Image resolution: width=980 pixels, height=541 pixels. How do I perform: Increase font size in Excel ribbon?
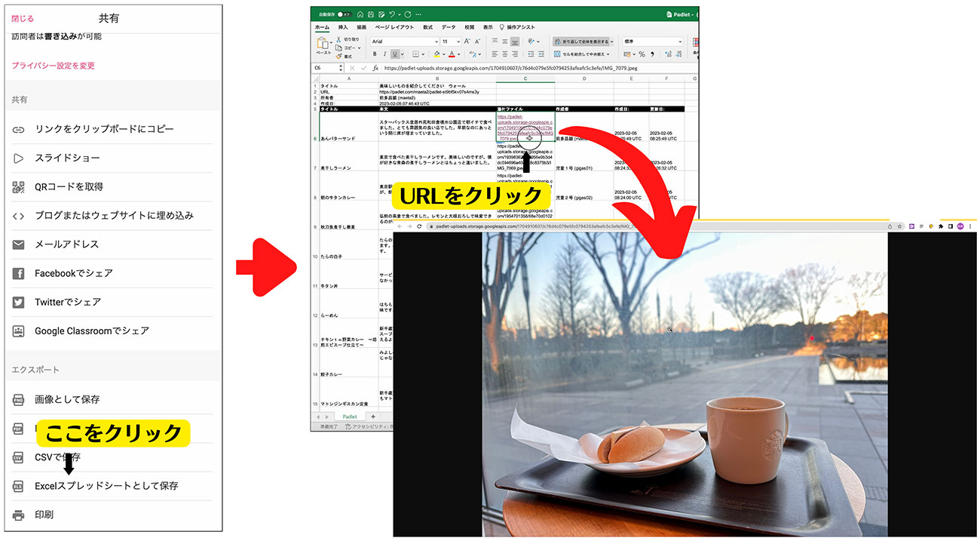point(467,41)
